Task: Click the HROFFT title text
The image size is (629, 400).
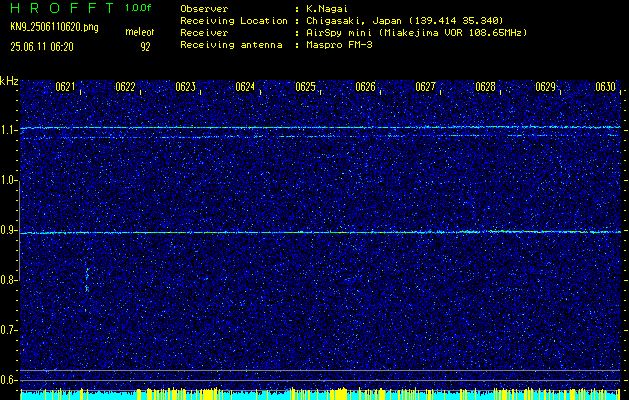Action: [62, 8]
